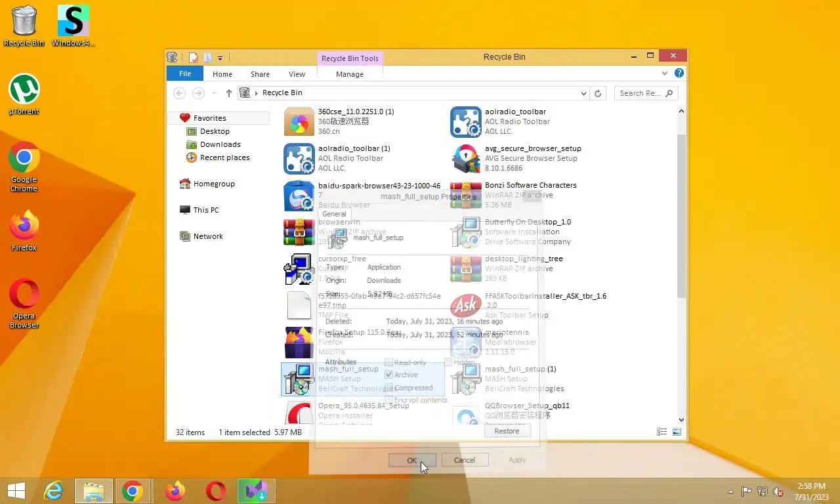Click the Restore button in Properties
840x504 pixels.
pyautogui.click(x=507, y=430)
